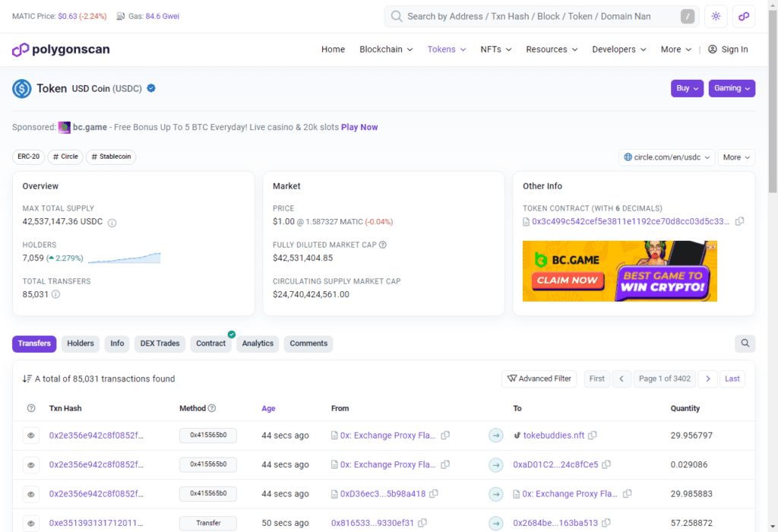Copy the 0xaD01C2...24c8fCe5 address
This screenshot has height=532, width=778.
606,464
